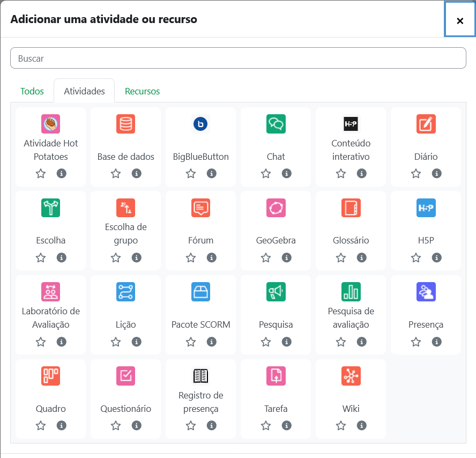476x458 pixels.
Task: Select the Questionário activity icon
Action: [125, 376]
